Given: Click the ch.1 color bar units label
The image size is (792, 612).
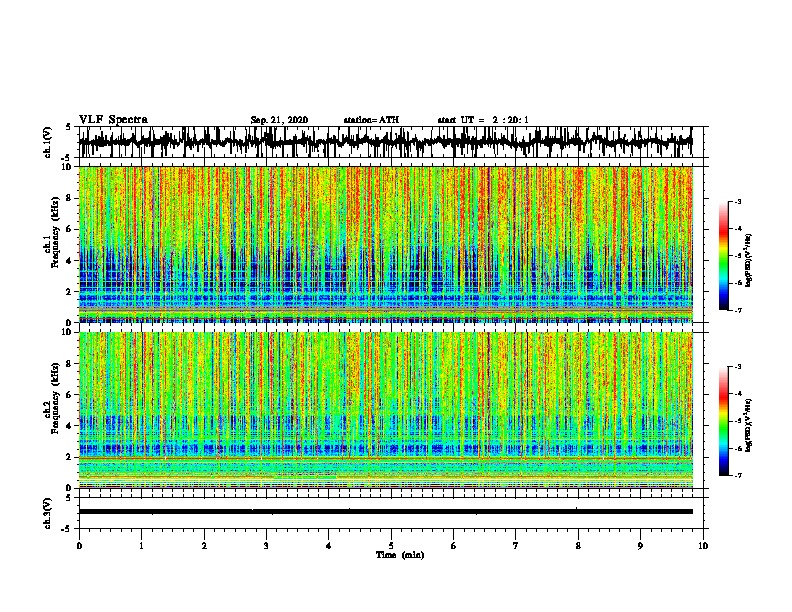Looking at the screenshot, I should pos(749,261).
